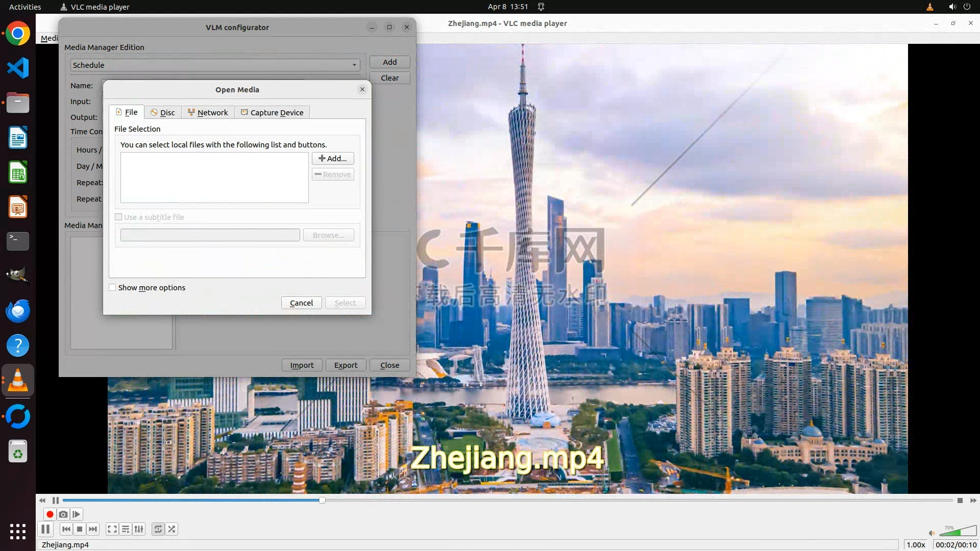Open extended settings equalizer icon
The image size is (980, 551).
(139, 529)
